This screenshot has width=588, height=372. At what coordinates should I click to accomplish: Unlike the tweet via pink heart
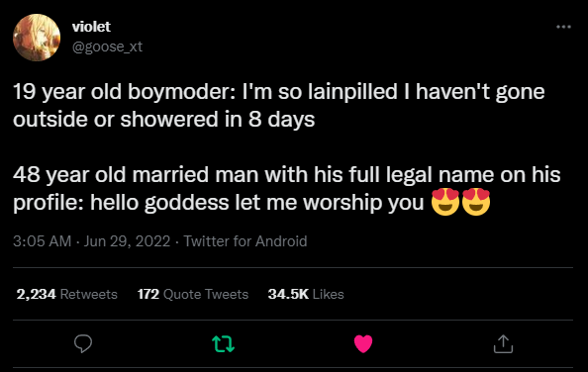(x=363, y=343)
